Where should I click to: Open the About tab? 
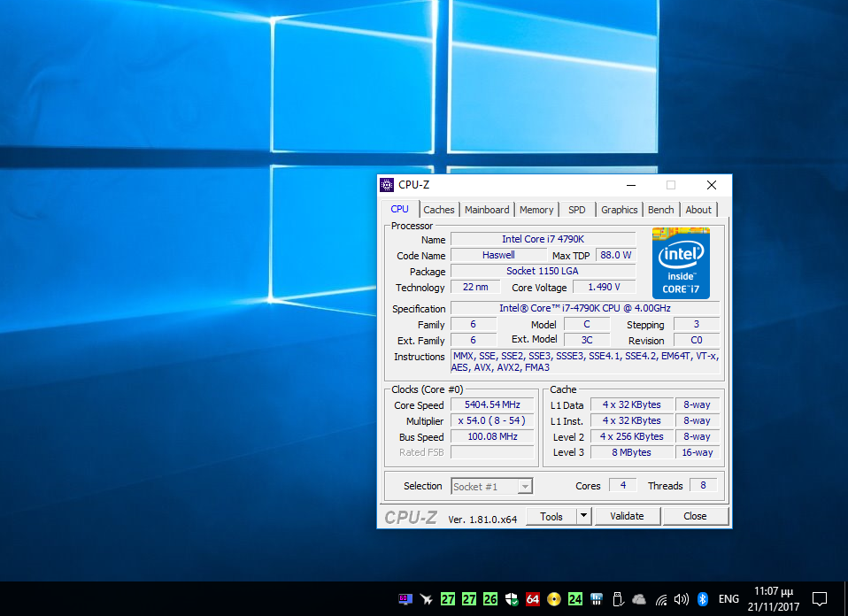coord(698,210)
